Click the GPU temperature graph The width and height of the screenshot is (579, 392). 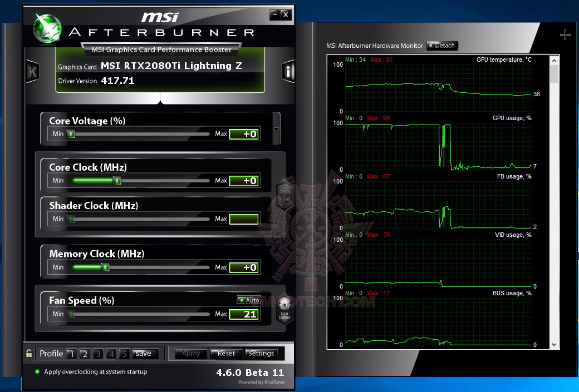(438, 88)
